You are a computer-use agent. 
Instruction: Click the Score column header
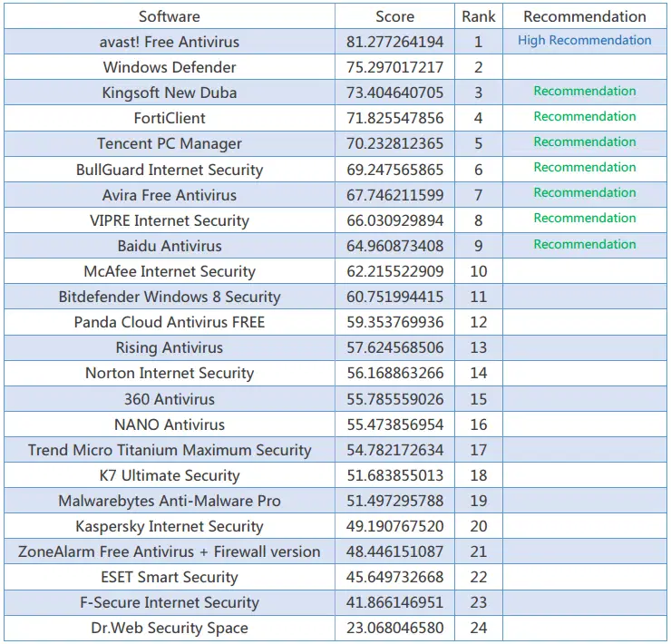(x=394, y=16)
